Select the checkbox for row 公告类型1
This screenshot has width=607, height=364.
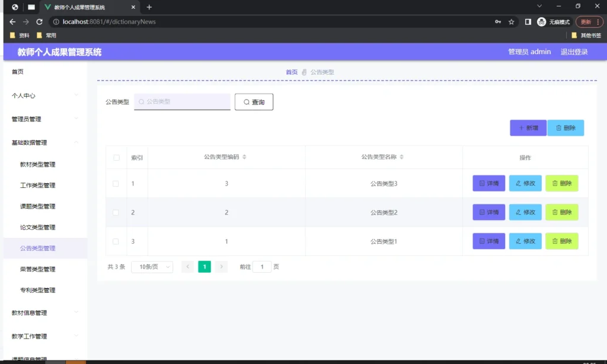(116, 241)
